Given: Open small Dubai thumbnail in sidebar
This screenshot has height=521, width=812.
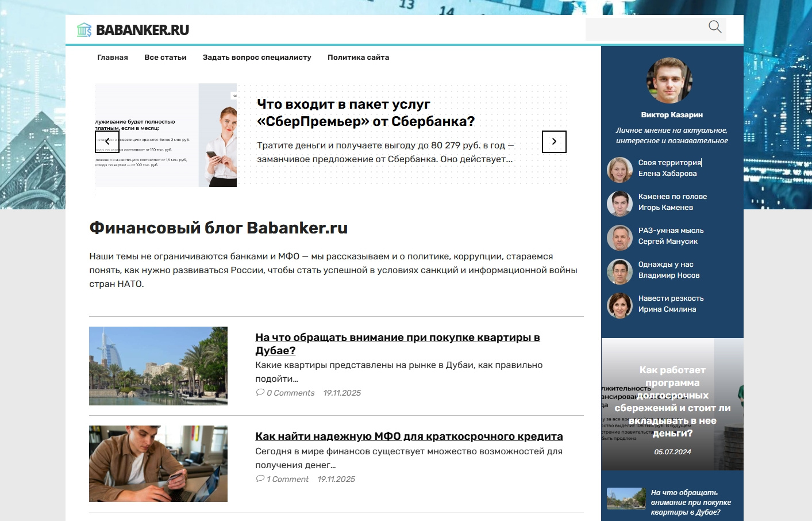Looking at the screenshot, I should tap(626, 499).
